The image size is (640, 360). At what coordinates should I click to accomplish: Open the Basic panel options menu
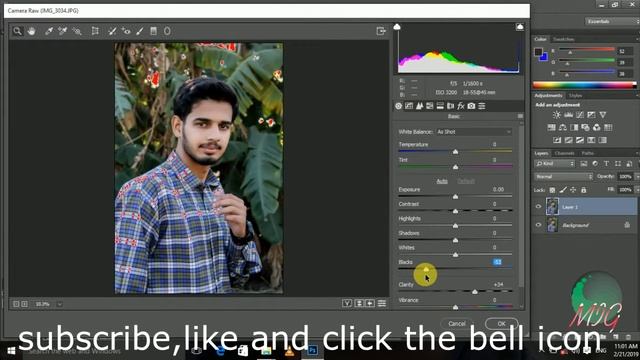(x=520, y=116)
